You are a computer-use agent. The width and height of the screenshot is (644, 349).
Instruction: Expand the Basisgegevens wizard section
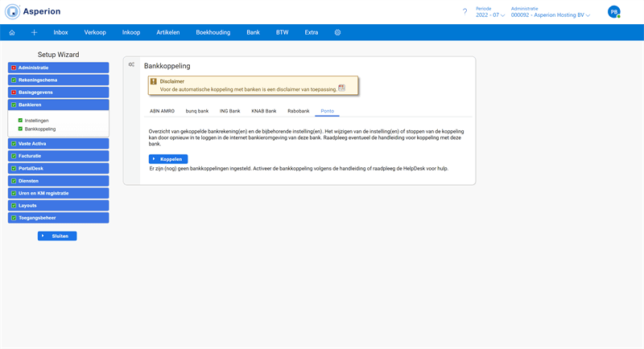click(x=58, y=92)
